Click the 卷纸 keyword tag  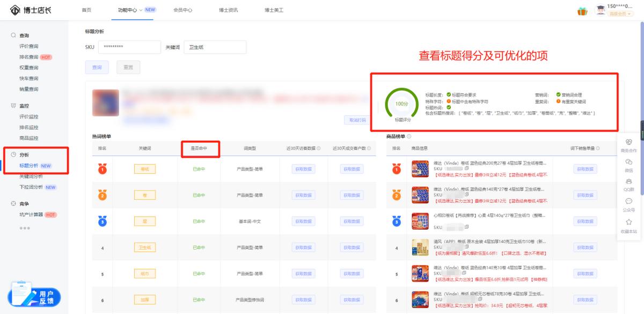point(145,169)
